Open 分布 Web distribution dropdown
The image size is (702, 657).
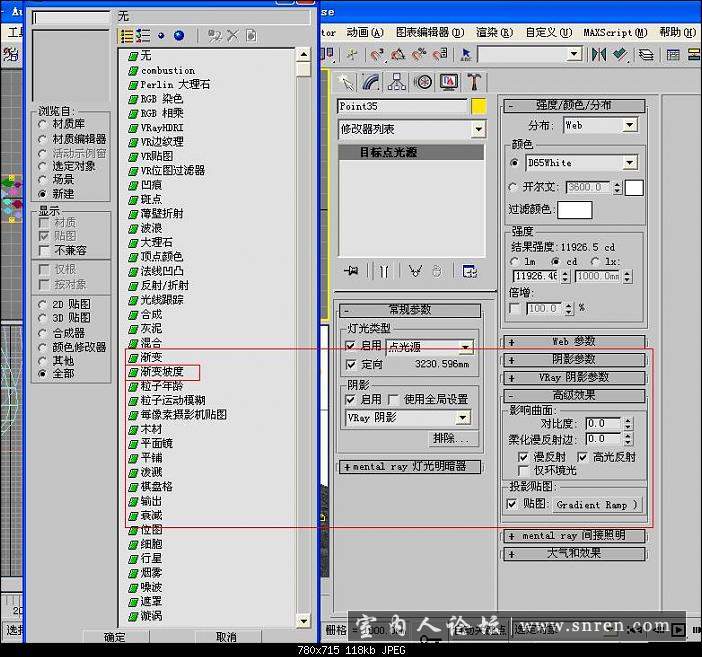[x=600, y=125]
